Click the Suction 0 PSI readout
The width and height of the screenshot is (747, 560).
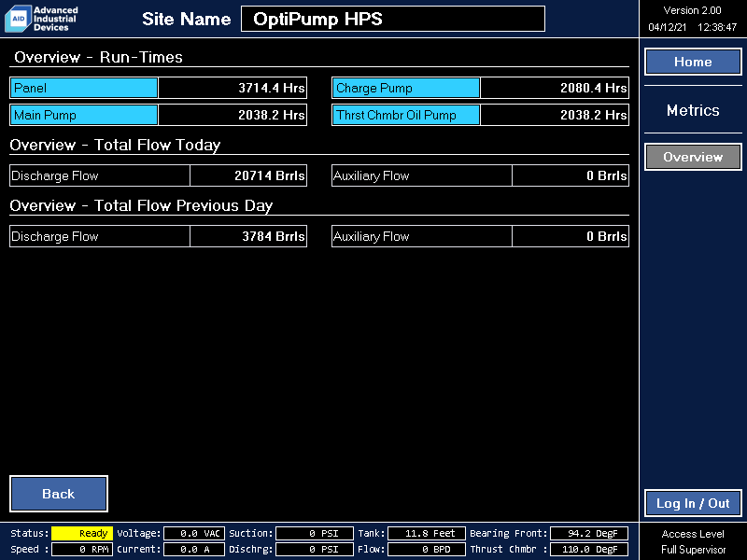click(315, 533)
